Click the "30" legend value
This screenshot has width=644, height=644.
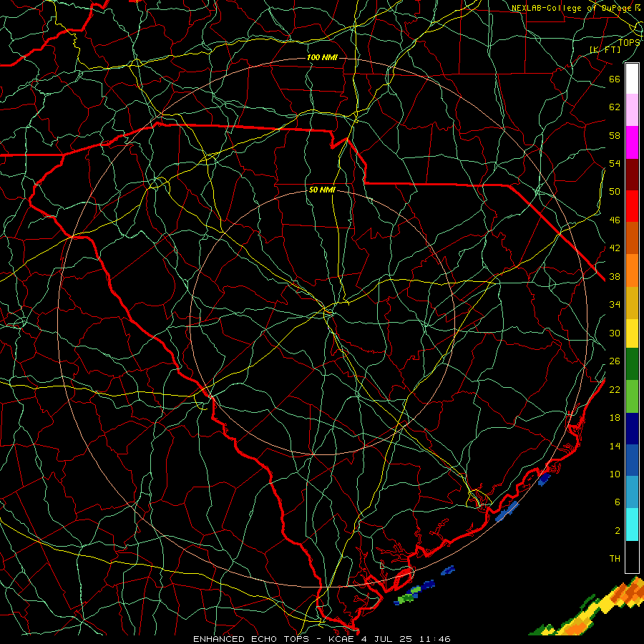pyautogui.click(x=615, y=333)
